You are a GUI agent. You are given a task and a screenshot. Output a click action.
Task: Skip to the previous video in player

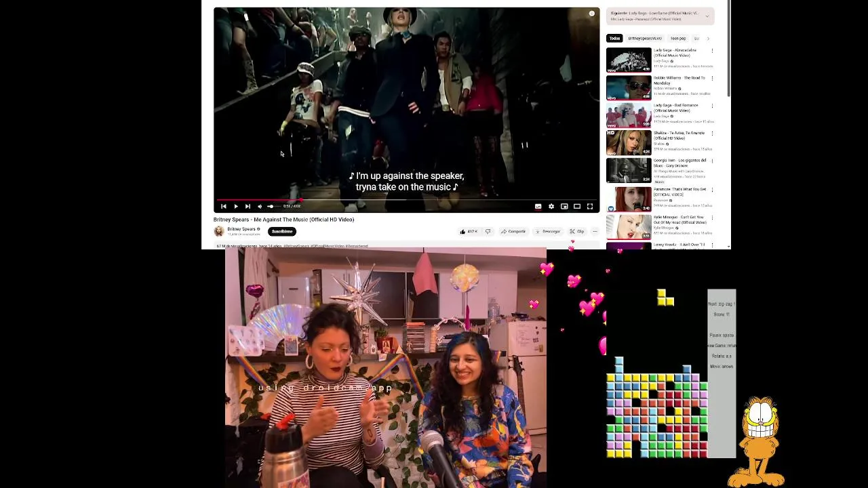point(223,206)
